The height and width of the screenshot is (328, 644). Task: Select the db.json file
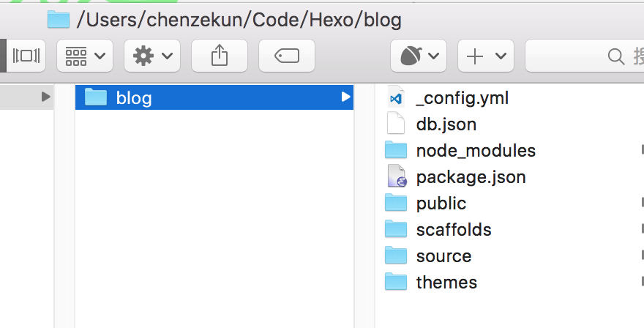click(446, 124)
